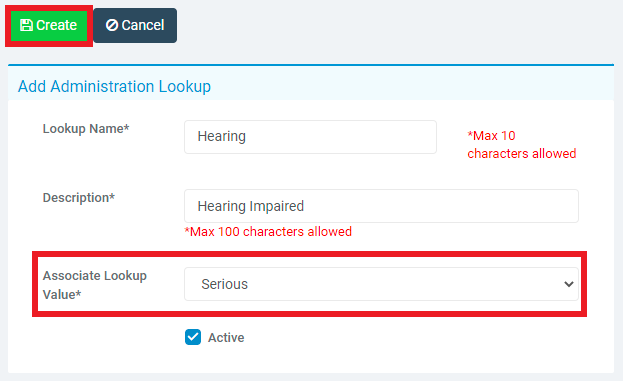The image size is (623, 381).
Task: Click the floppy disk save icon on Create
Action: [26, 25]
